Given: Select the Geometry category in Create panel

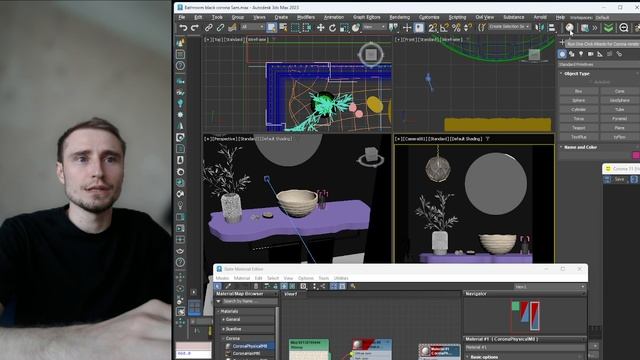Looking at the screenshot, I should point(562,54).
